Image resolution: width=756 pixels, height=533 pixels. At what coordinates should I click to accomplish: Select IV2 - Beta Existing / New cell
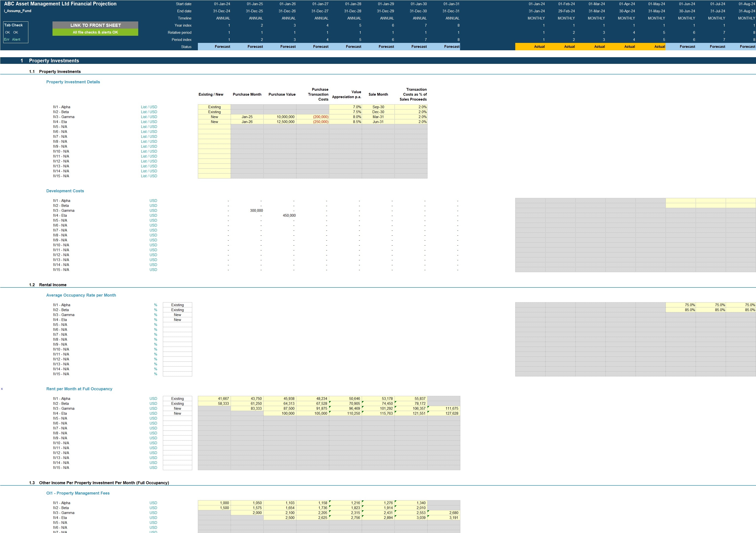[x=214, y=112]
